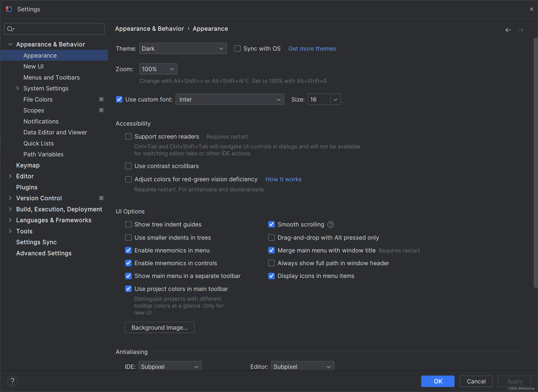Enable Use smaller indents in trees
The image size is (538, 392).
point(128,238)
